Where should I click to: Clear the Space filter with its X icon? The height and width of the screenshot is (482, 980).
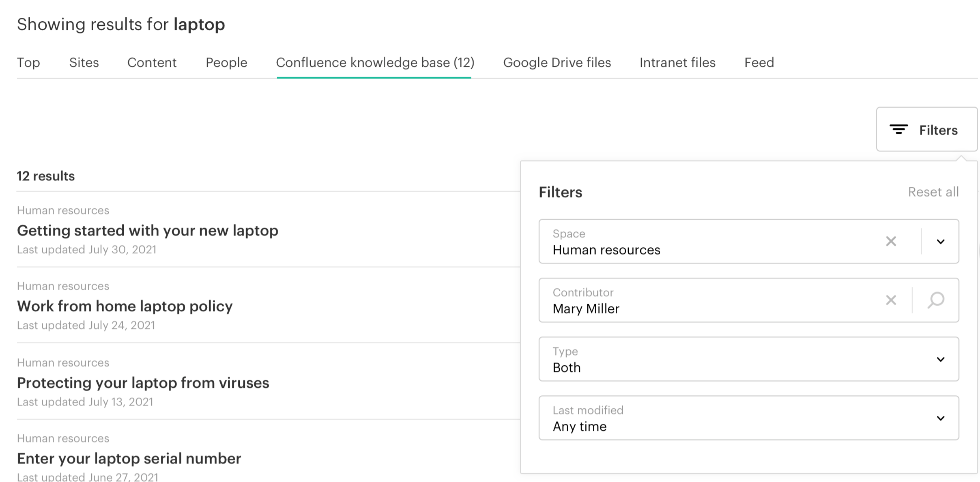coord(891,241)
